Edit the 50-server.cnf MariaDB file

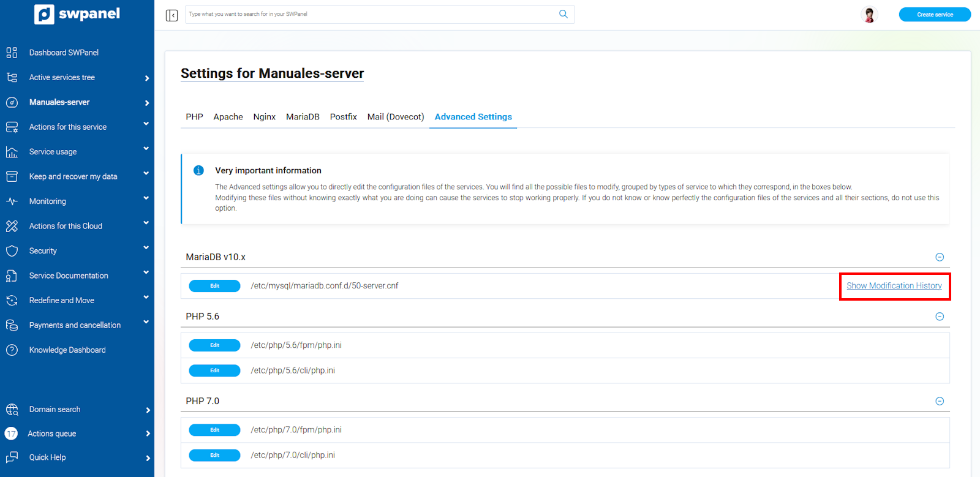pos(214,286)
